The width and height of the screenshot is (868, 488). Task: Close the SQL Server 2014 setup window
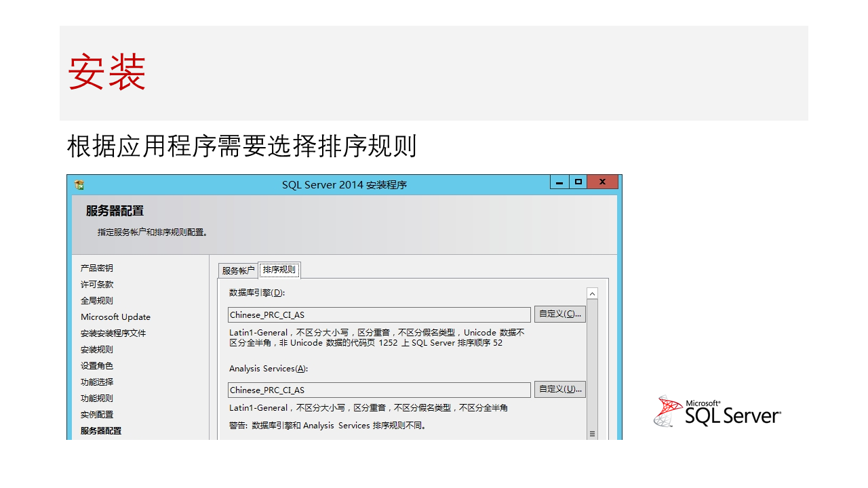click(603, 182)
